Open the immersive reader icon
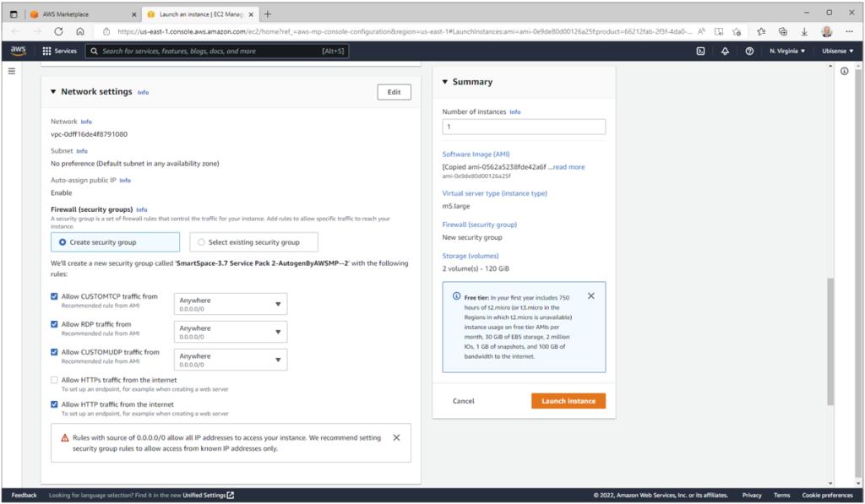 coord(719,31)
